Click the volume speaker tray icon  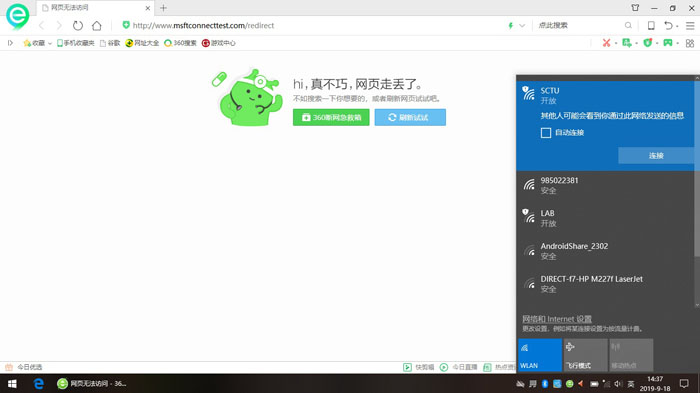click(618, 384)
